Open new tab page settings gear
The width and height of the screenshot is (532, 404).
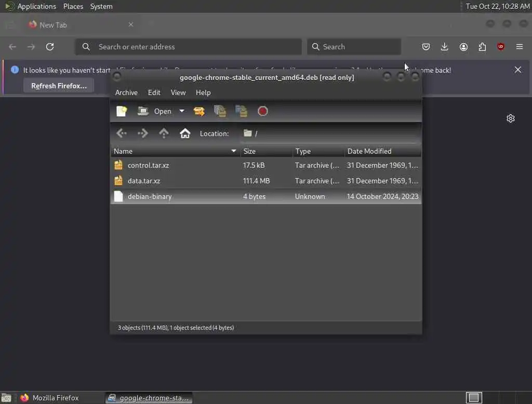coord(511,118)
